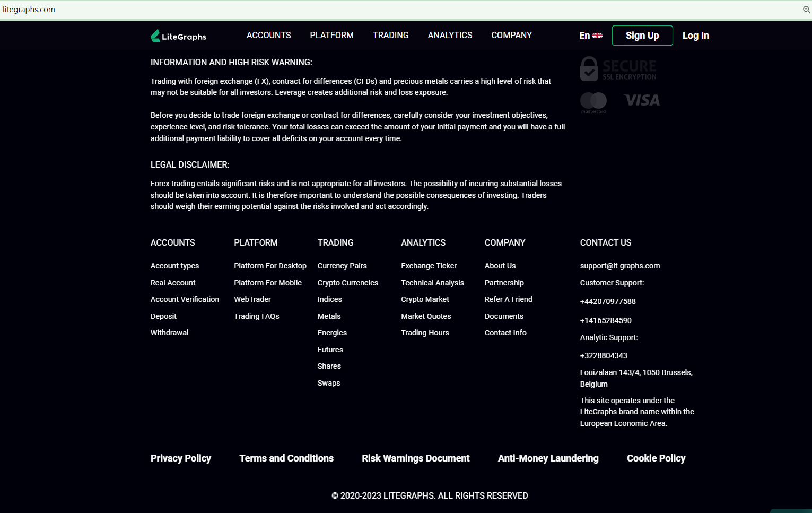Click the Visa logo
Viewport: 812px width, 513px height.
coord(642,100)
